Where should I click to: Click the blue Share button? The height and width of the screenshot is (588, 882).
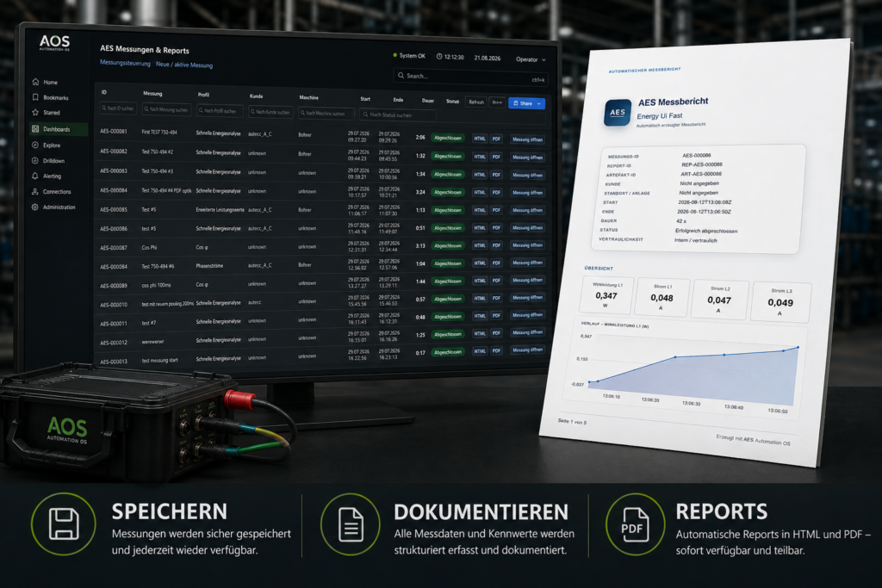tap(526, 103)
